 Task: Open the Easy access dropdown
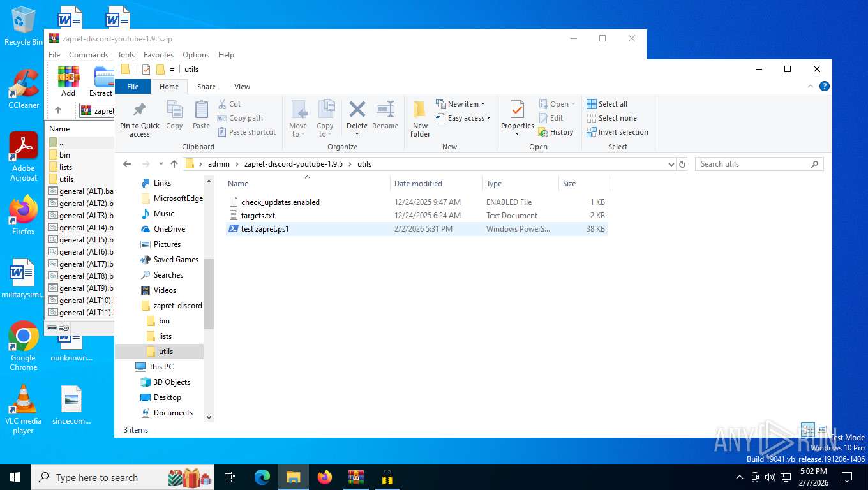click(x=464, y=118)
